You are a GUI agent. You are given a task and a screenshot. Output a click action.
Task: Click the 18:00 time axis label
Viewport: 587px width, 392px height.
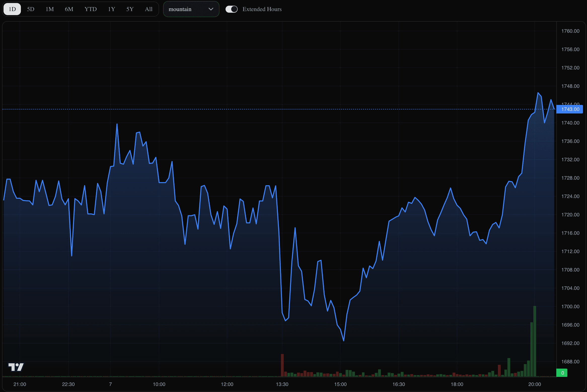point(457,384)
